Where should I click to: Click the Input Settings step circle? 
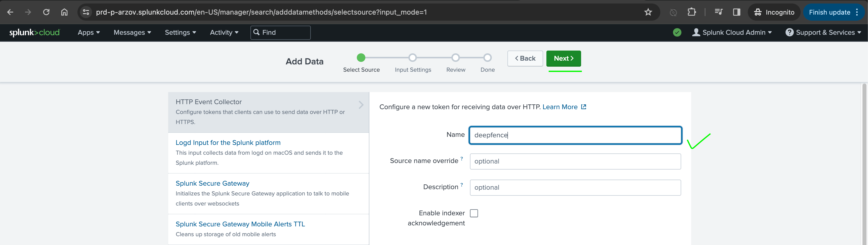click(x=412, y=58)
